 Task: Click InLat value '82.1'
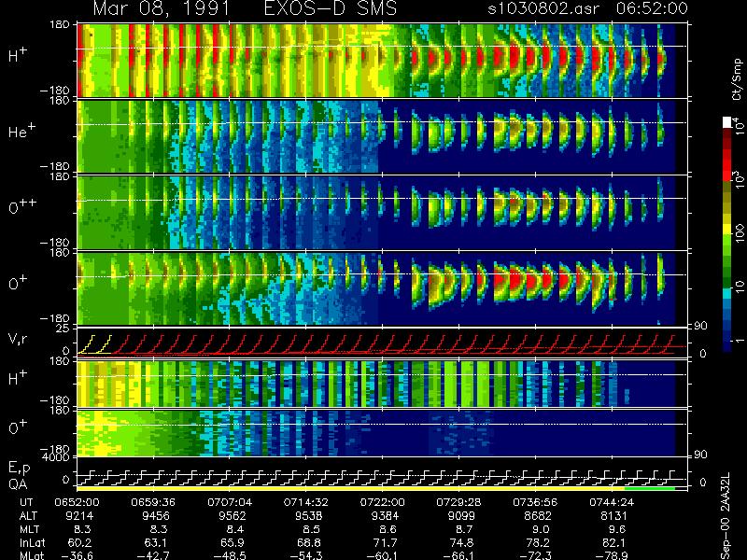click(x=614, y=543)
